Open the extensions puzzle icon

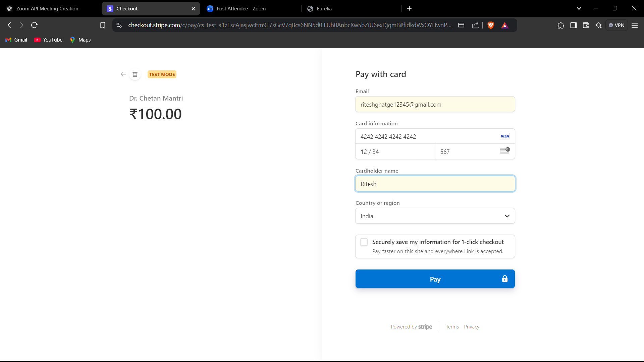pyautogui.click(x=561, y=25)
